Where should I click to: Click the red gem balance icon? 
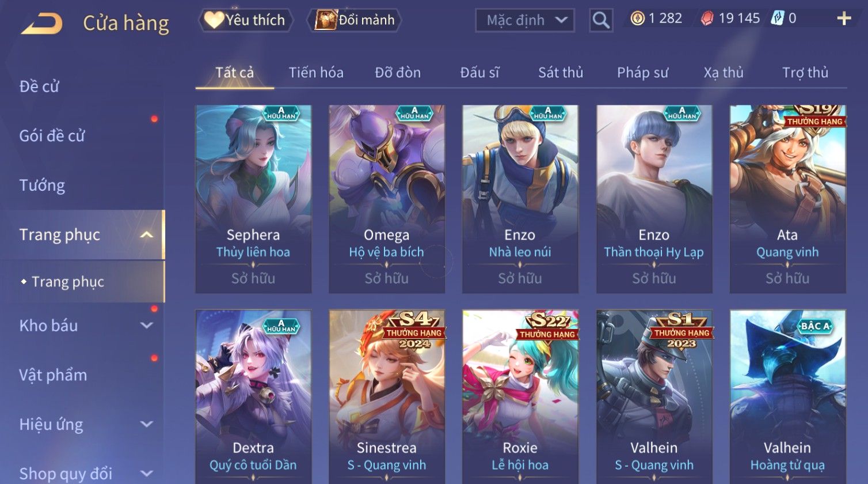[x=707, y=18]
